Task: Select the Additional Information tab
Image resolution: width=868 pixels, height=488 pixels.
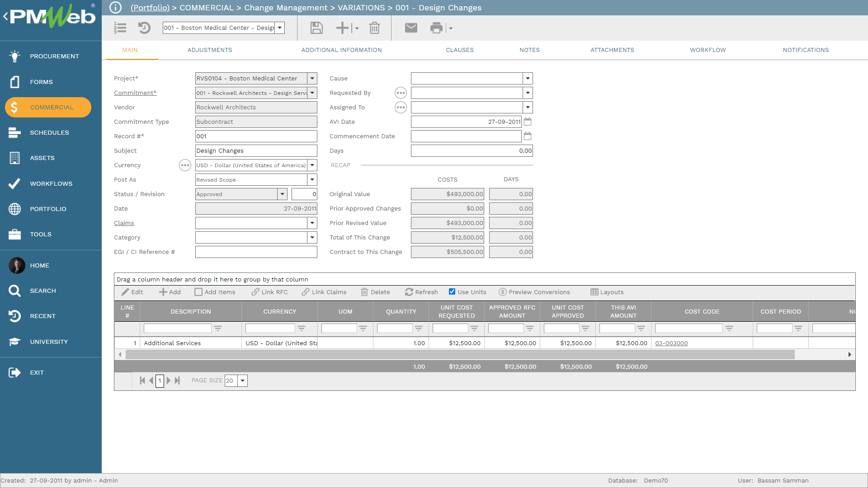Action: coord(341,49)
